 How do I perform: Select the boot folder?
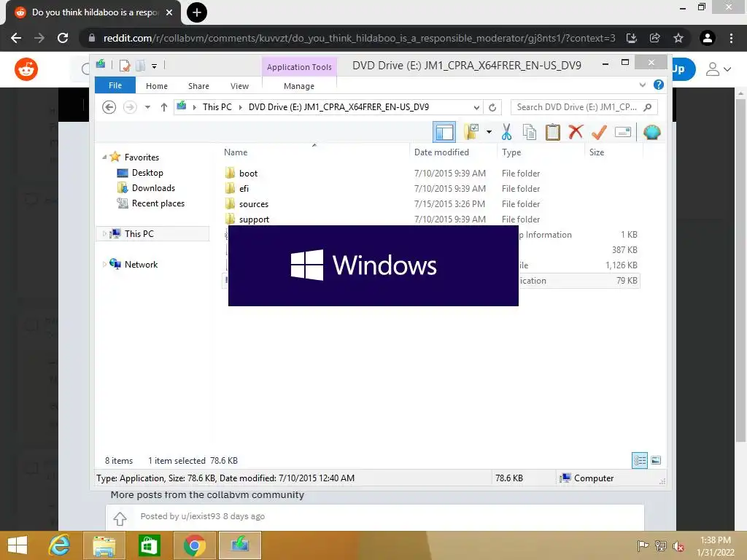[248, 174]
